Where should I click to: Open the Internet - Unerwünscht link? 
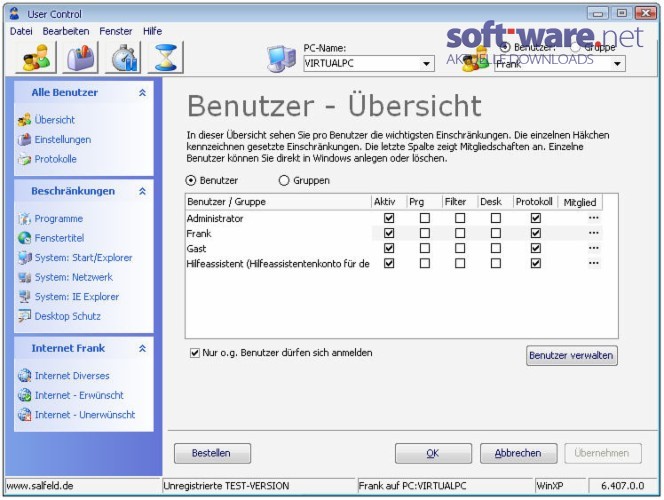point(85,414)
